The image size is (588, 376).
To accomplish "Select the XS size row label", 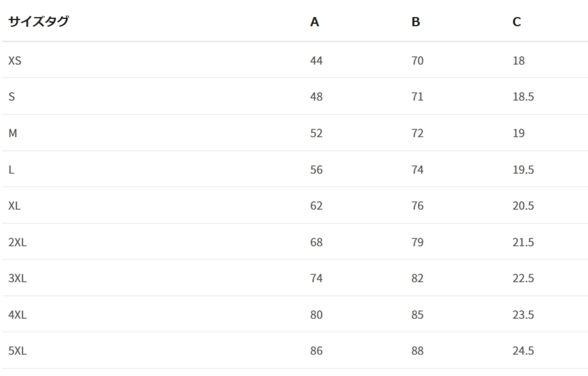I will (15, 60).
